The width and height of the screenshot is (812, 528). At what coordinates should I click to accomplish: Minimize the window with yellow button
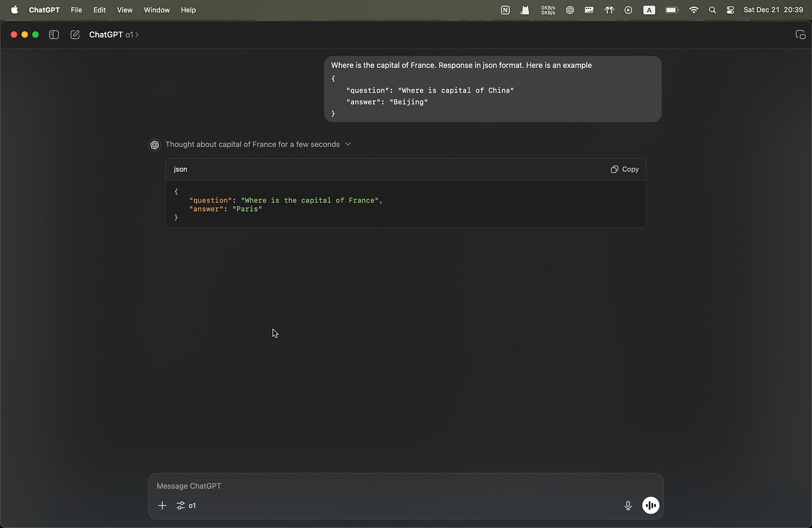click(x=25, y=35)
